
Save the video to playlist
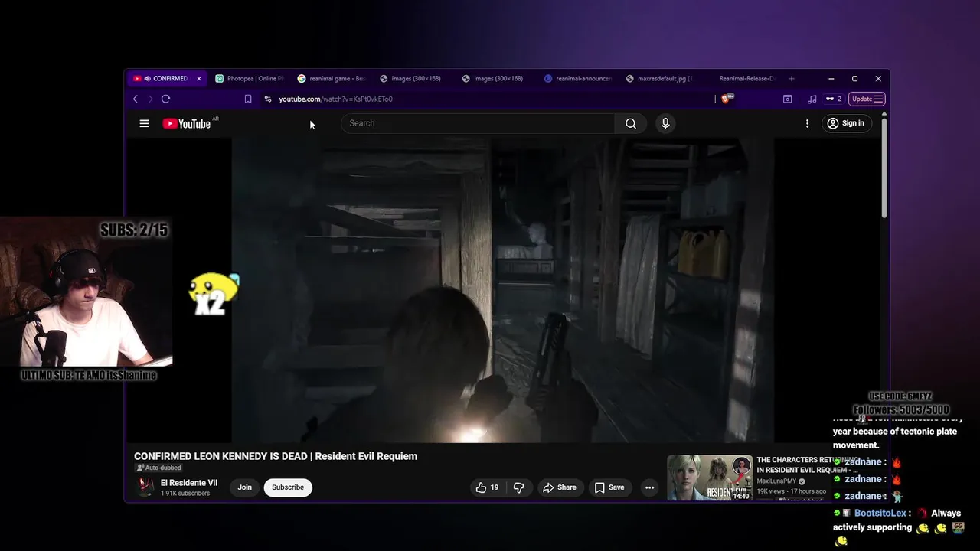609,487
